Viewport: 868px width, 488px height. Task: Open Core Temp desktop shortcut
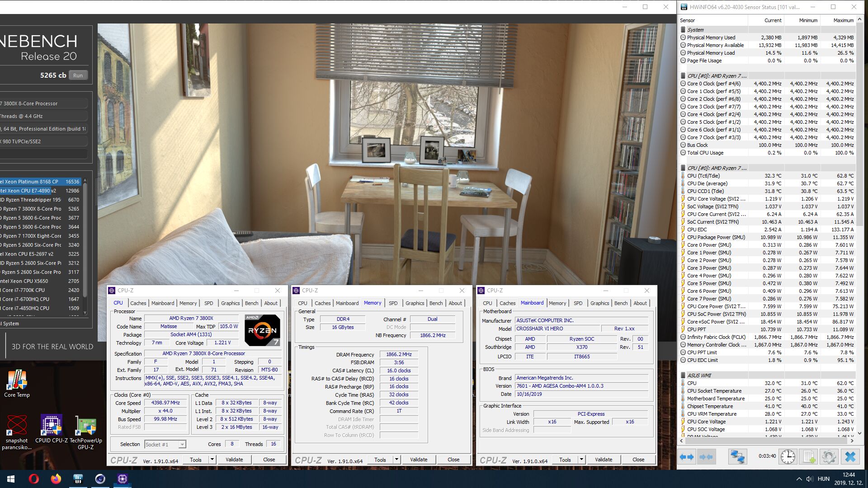pos(17,383)
